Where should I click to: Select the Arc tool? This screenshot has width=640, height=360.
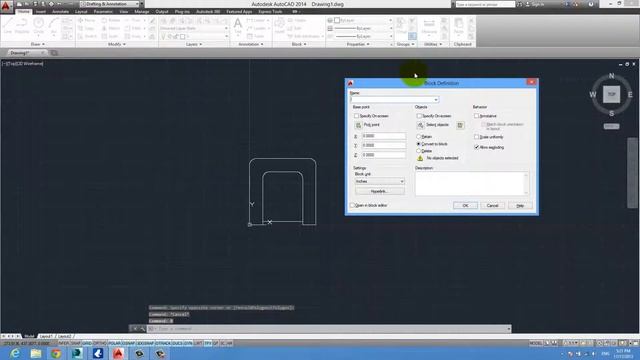(x=53, y=27)
